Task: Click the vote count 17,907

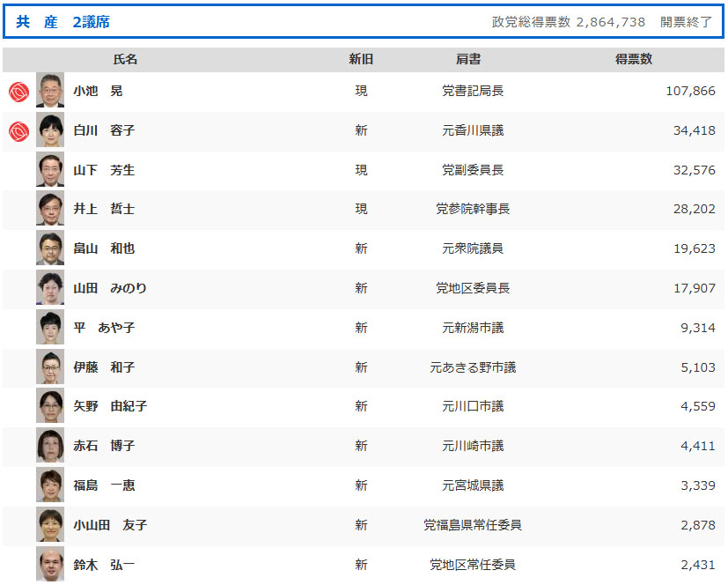Action: 694,287
